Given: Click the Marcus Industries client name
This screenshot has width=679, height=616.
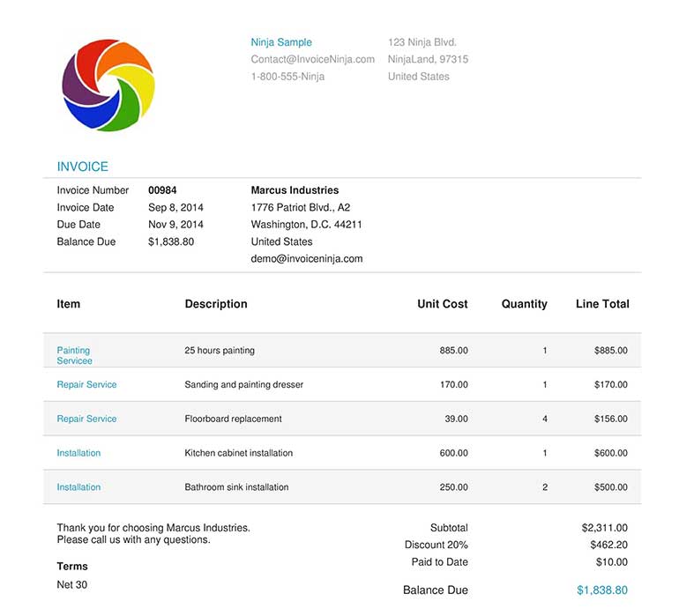Looking at the screenshot, I should tap(295, 190).
